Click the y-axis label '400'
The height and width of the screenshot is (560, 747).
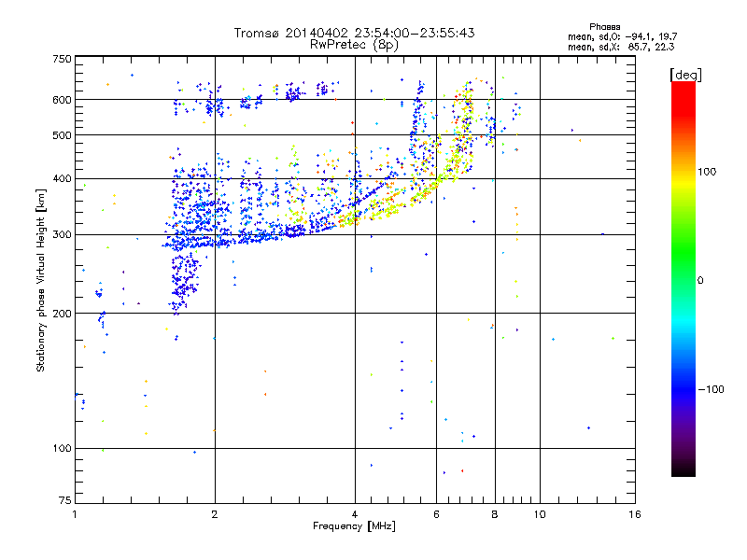point(62,179)
